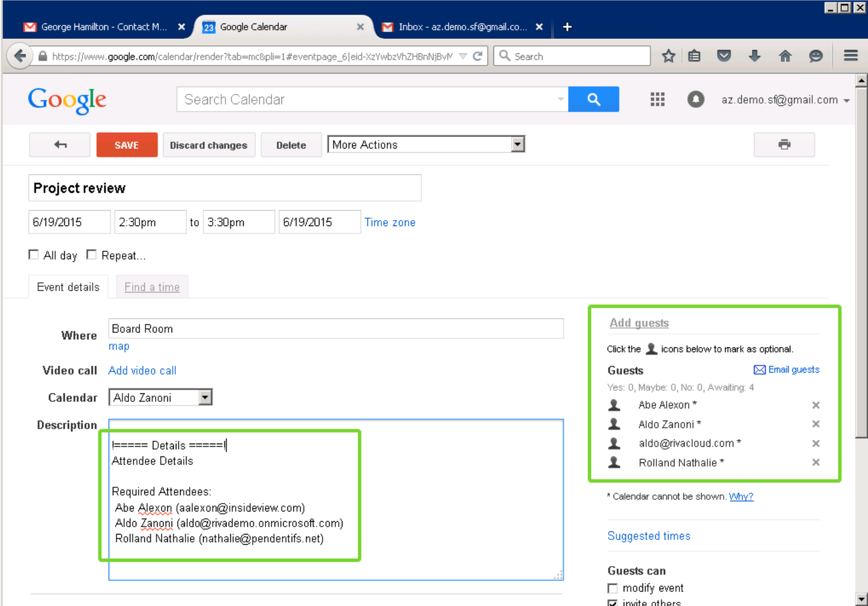Mark Rolland Nathalie as optional attendee
Image resolution: width=868 pixels, height=606 pixels.
[614, 462]
